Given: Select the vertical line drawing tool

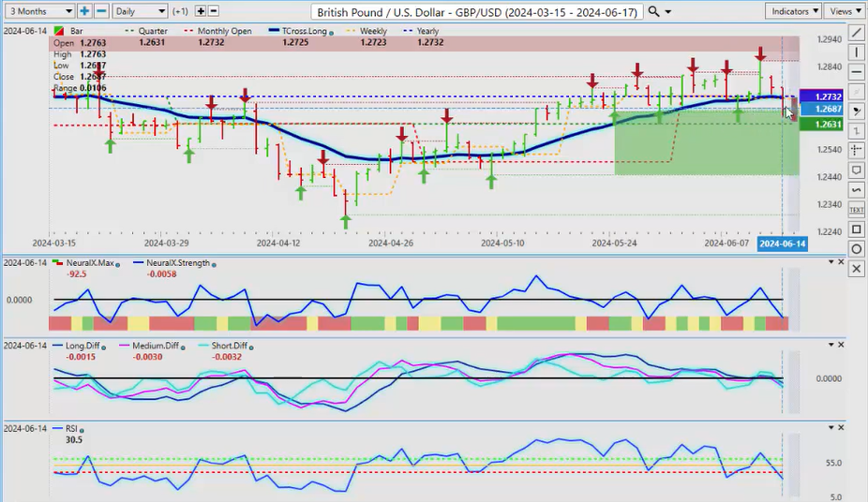Looking at the screenshot, I should pyautogui.click(x=856, y=52).
